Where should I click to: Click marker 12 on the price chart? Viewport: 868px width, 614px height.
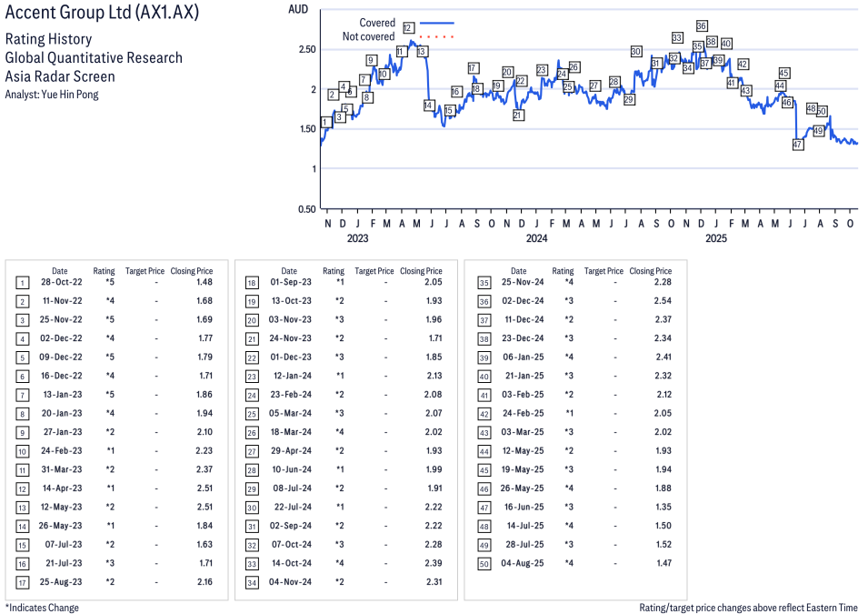coord(408,28)
